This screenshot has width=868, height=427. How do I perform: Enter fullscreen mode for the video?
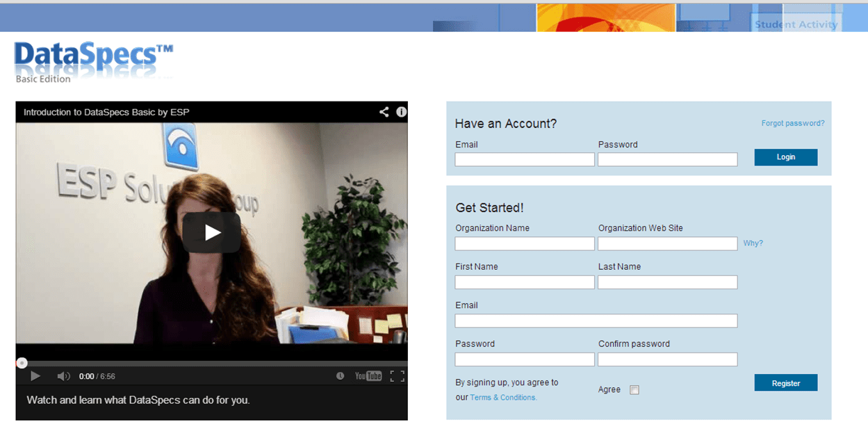tap(397, 376)
